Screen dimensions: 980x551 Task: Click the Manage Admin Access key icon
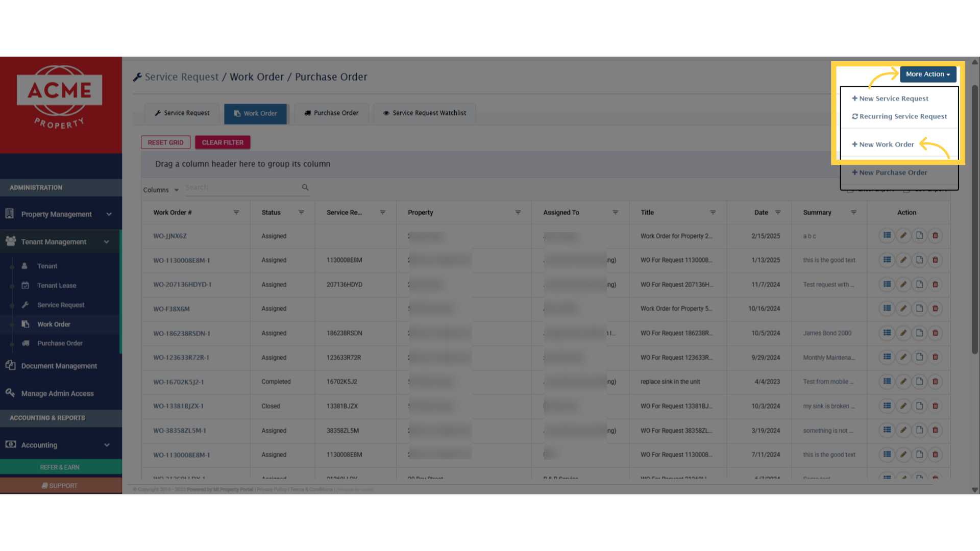click(10, 393)
